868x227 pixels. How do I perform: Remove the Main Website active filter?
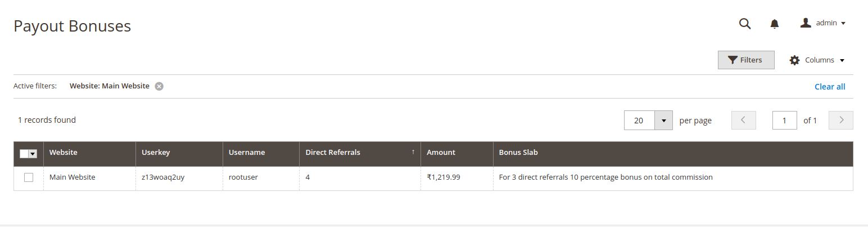click(159, 86)
